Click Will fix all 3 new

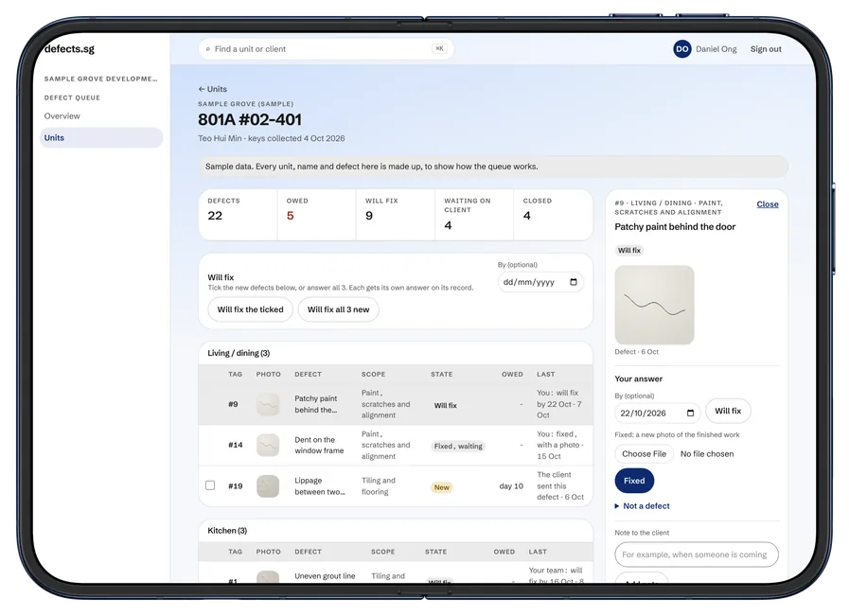coord(339,309)
